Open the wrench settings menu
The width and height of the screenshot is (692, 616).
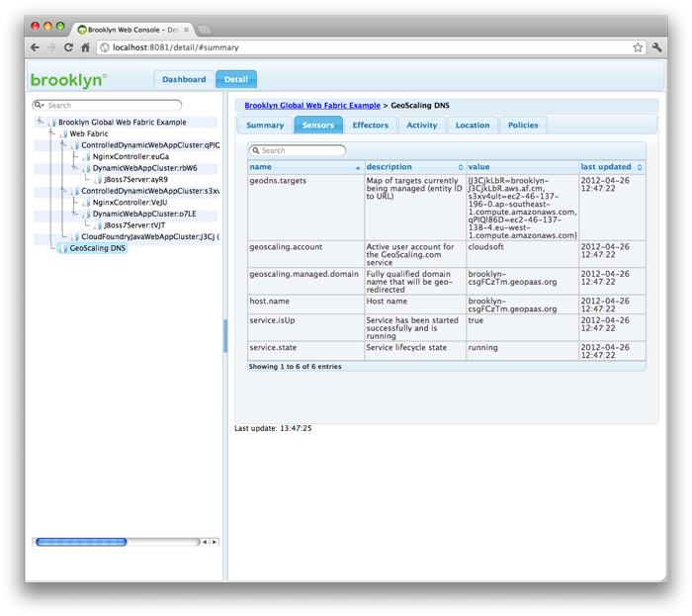pos(656,46)
